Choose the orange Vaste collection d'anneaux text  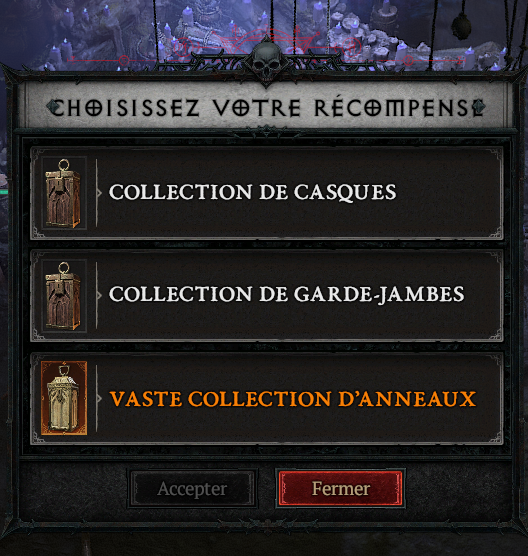pyautogui.click(x=293, y=399)
